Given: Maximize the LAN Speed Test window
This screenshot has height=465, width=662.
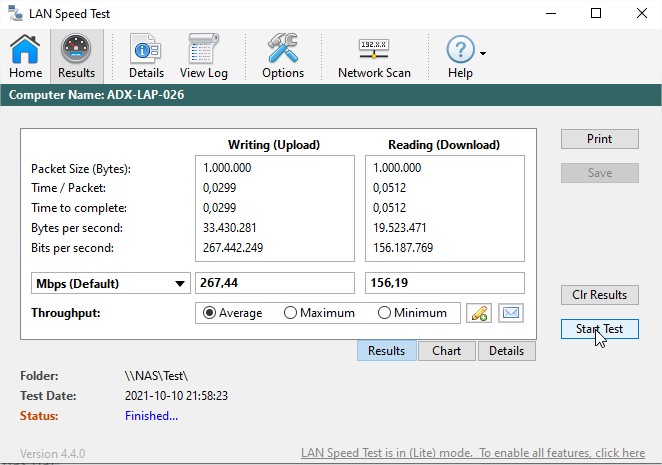Looking at the screenshot, I should (x=596, y=13).
